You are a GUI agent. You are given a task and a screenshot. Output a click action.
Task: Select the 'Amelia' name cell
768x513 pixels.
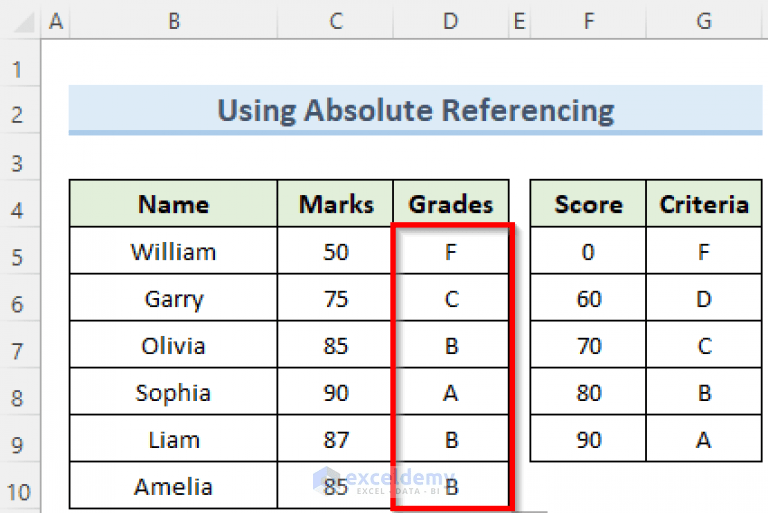(x=173, y=486)
